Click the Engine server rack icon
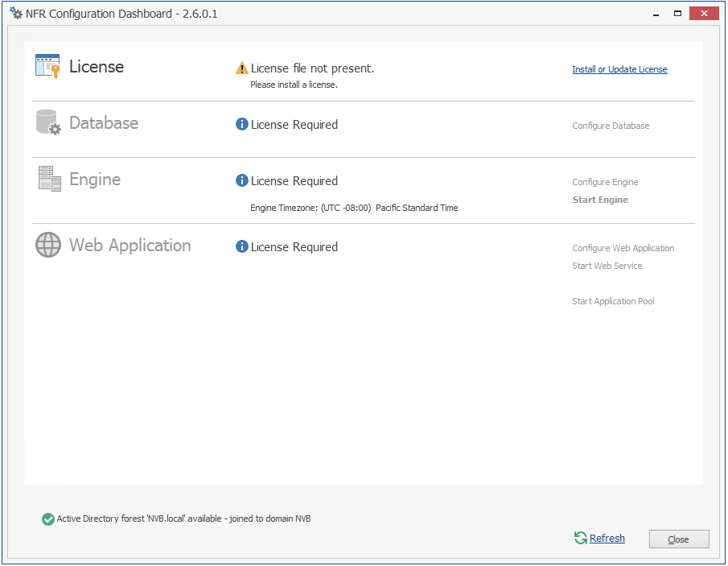Viewport: 728px width, 566px height. tap(49, 179)
